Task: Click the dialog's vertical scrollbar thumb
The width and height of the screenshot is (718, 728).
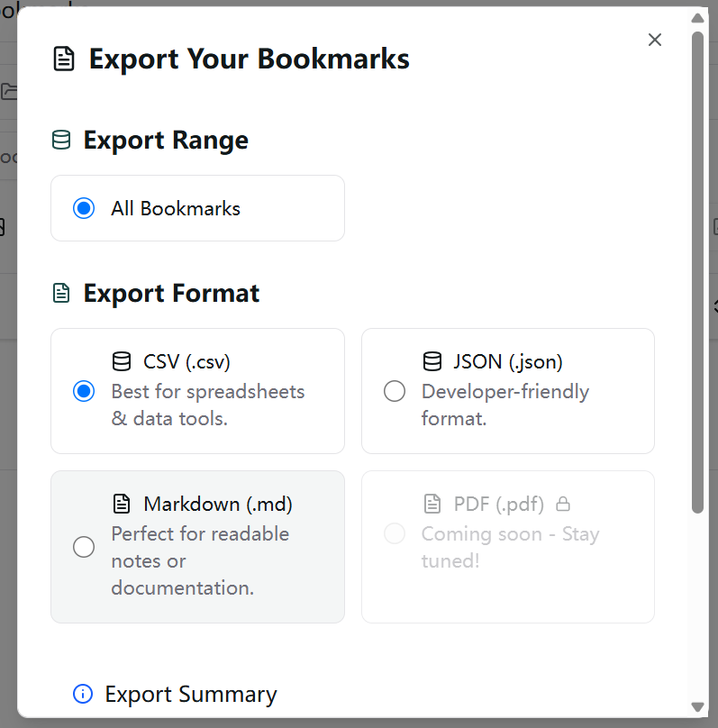Action: tap(697, 270)
